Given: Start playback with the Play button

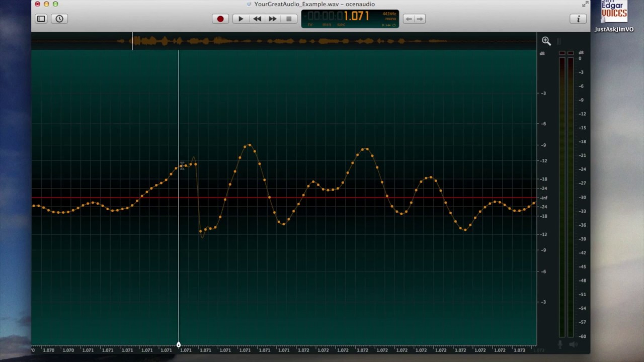Looking at the screenshot, I should pyautogui.click(x=240, y=19).
